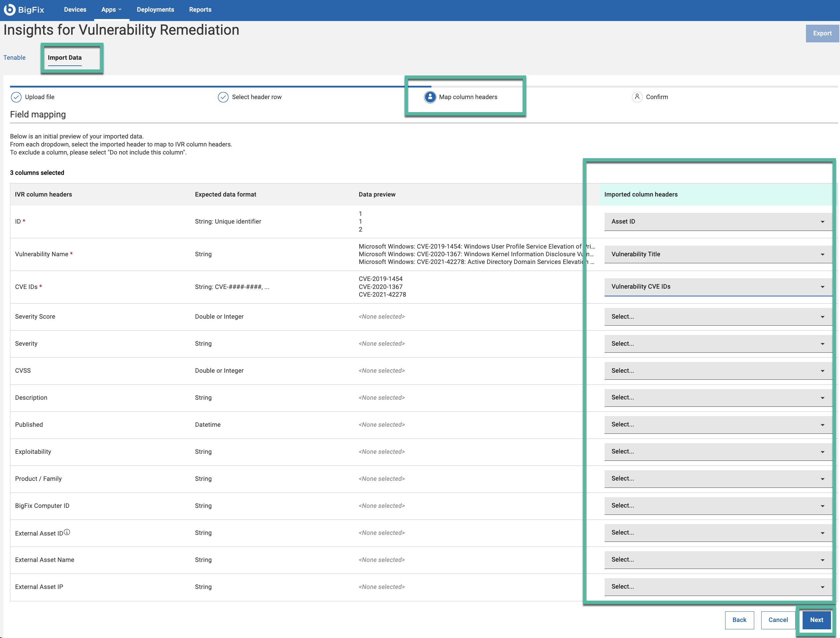Viewport: 840px width, 638px height.
Task: Click the Cancel button
Action: pos(778,620)
